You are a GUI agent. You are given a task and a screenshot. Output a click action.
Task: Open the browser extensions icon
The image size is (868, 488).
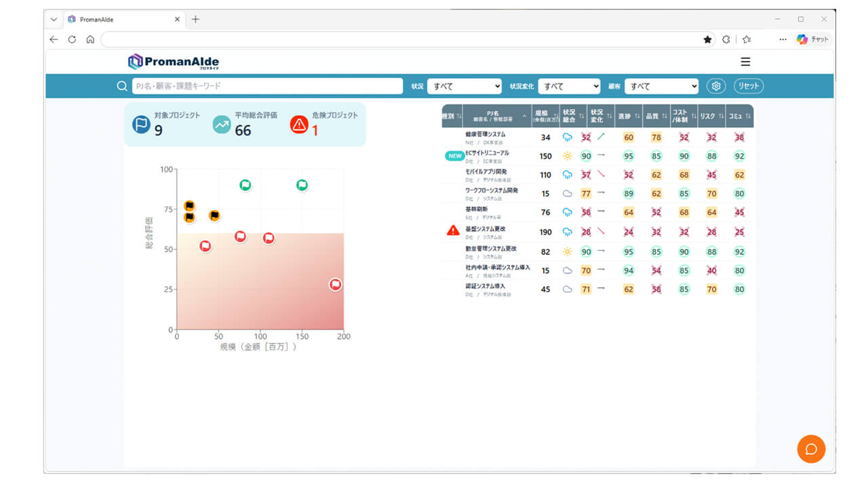click(x=726, y=39)
